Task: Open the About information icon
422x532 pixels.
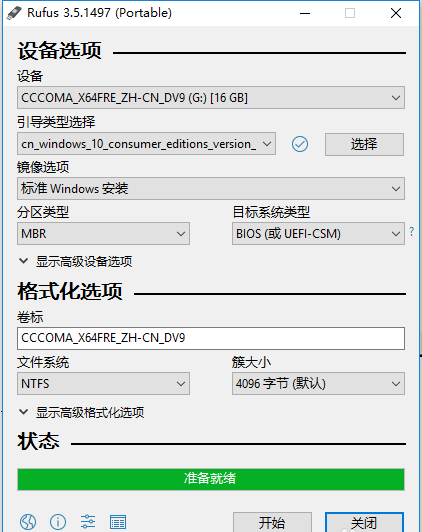Action: click(58, 521)
